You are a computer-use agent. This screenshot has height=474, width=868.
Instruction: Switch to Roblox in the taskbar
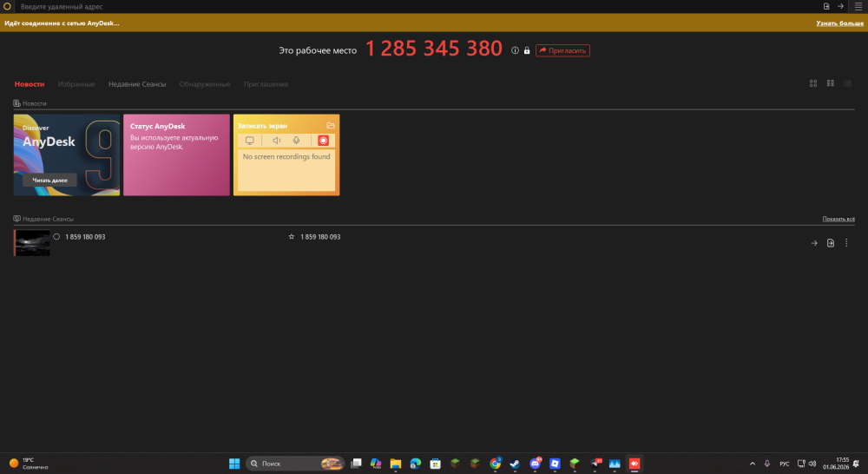point(555,464)
